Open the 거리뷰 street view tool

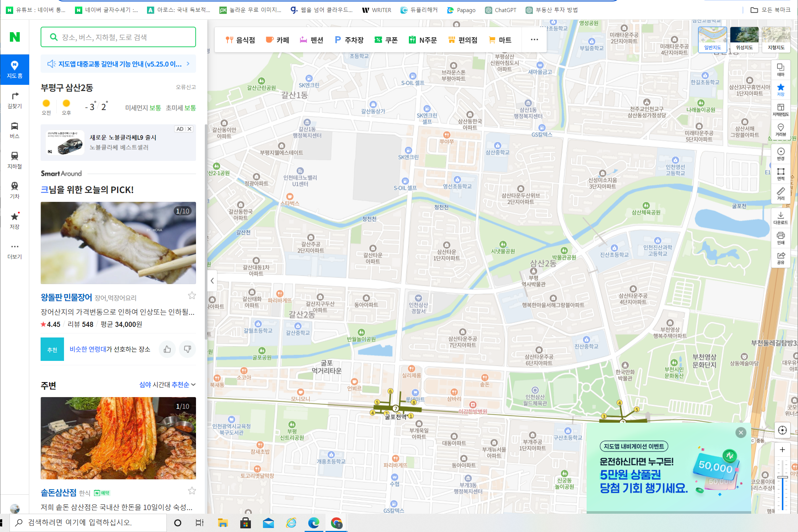780,129
